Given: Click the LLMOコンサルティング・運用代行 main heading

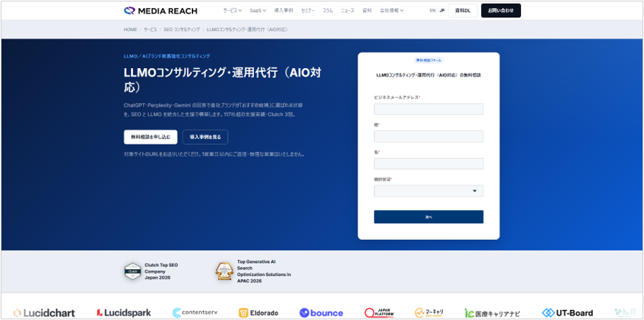Looking at the screenshot, I should [223, 80].
